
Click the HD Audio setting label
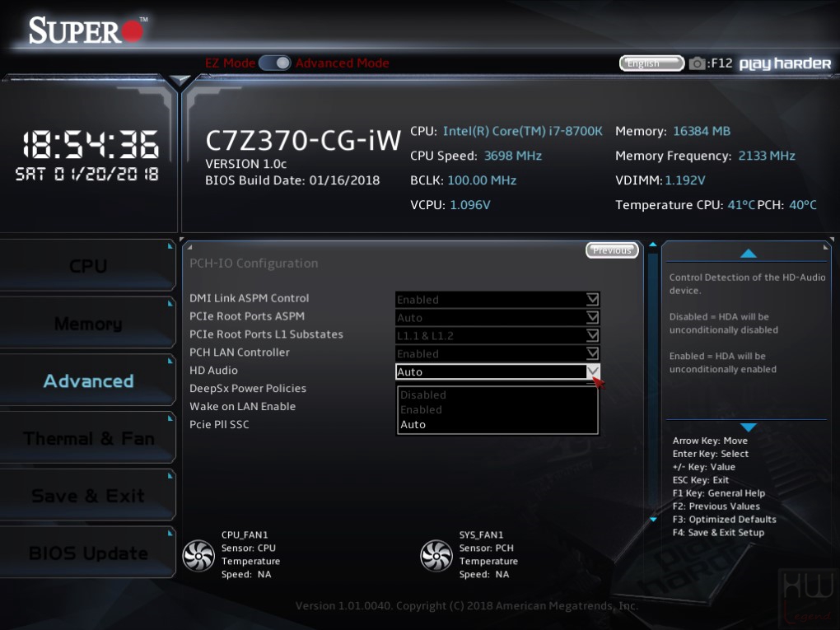coord(213,371)
